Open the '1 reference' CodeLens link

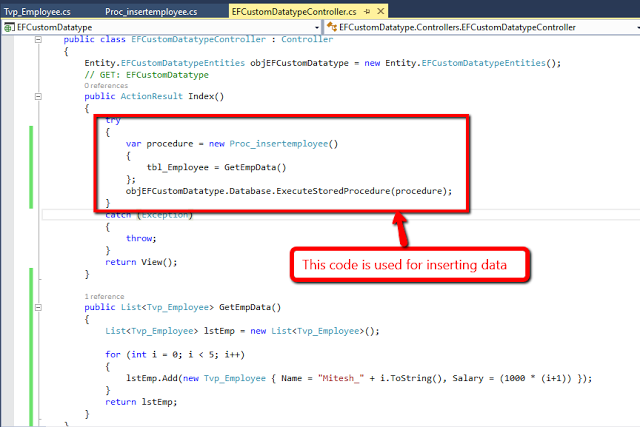[x=104, y=296]
